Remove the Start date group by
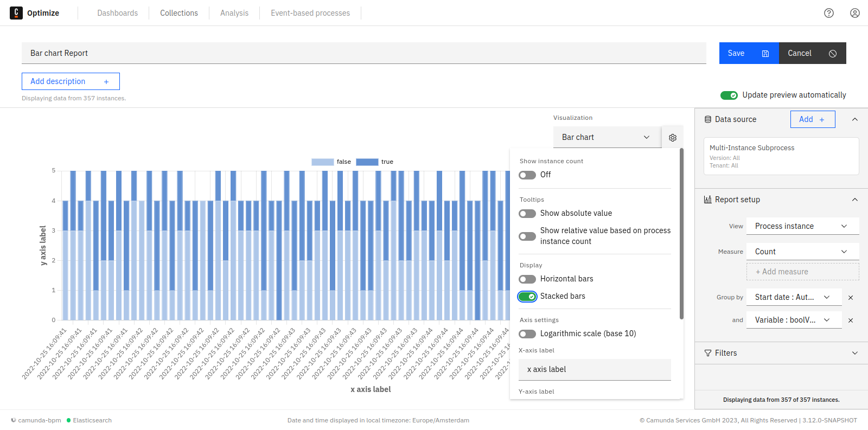The height and width of the screenshot is (430, 868). pos(851,298)
